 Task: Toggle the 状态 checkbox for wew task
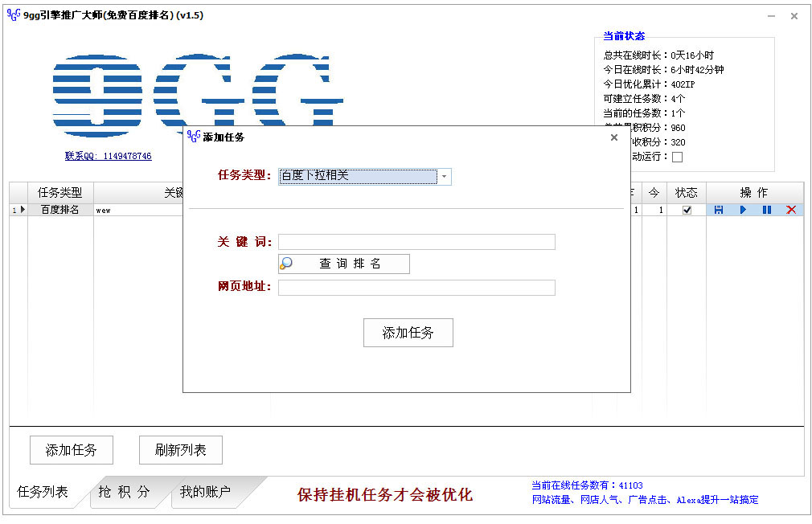click(687, 210)
